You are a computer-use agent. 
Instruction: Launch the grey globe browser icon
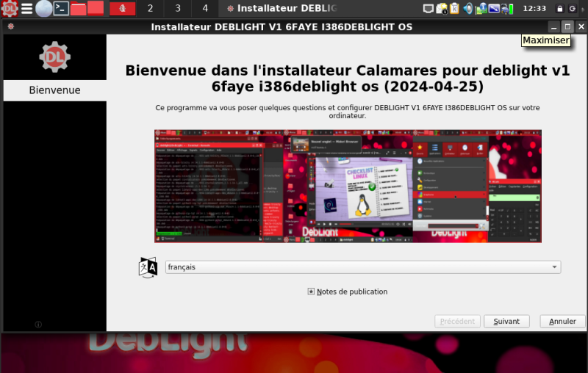[43, 8]
